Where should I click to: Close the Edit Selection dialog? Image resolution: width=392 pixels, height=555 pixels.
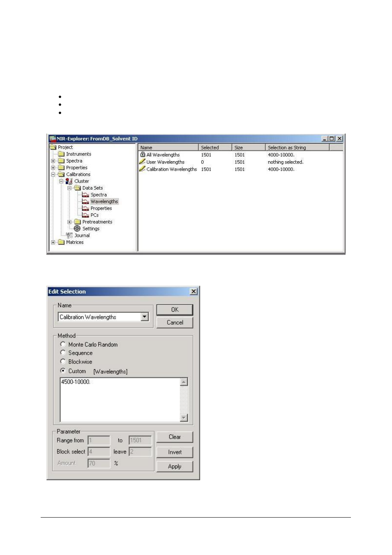pos(194,291)
